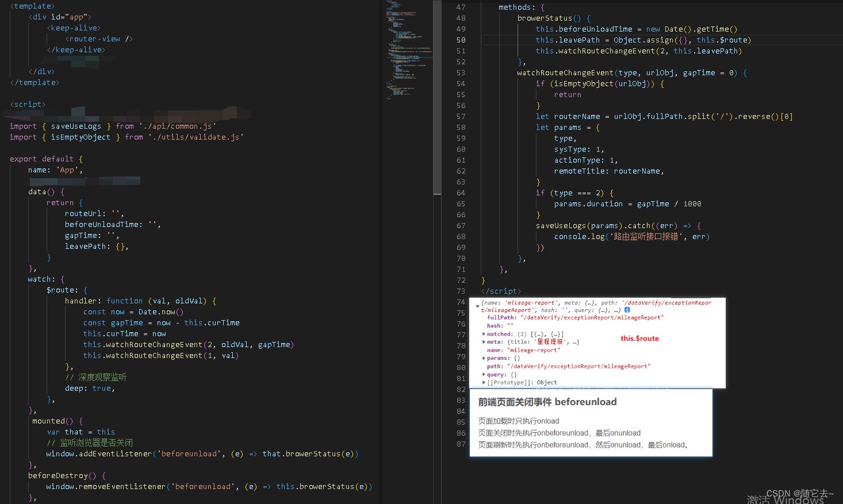Click the "routeUrl: ''," property
This screenshot has height=504, width=843.
(94, 214)
